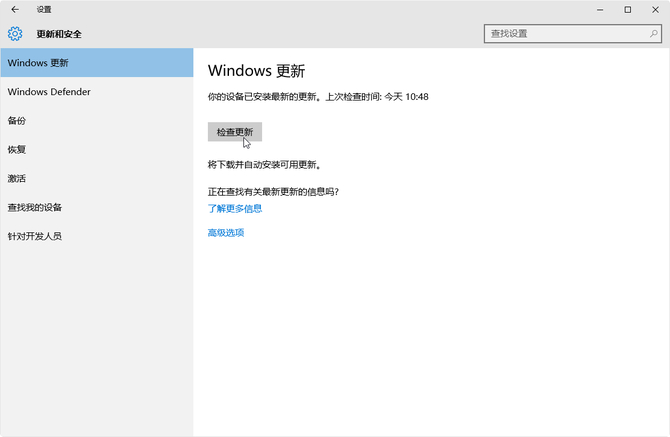Viewport: 670px width, 437px height.
Task: Click the search magnifier icon
Action: [653, 34]
